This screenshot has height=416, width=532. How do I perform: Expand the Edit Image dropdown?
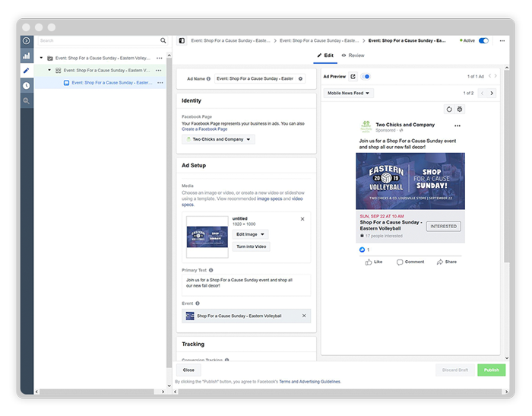250,234
